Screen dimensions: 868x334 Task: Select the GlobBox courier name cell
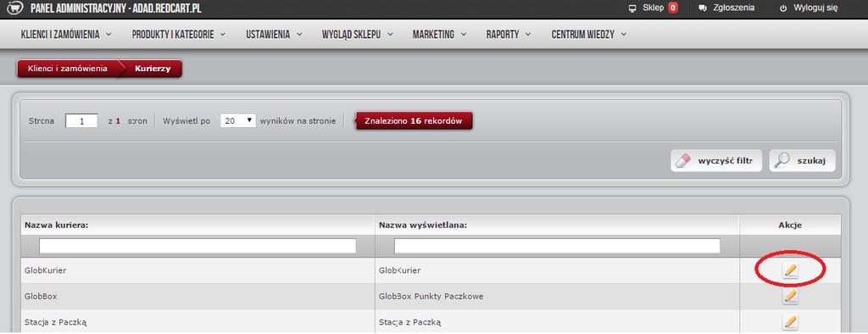click(x=198, y=297)
